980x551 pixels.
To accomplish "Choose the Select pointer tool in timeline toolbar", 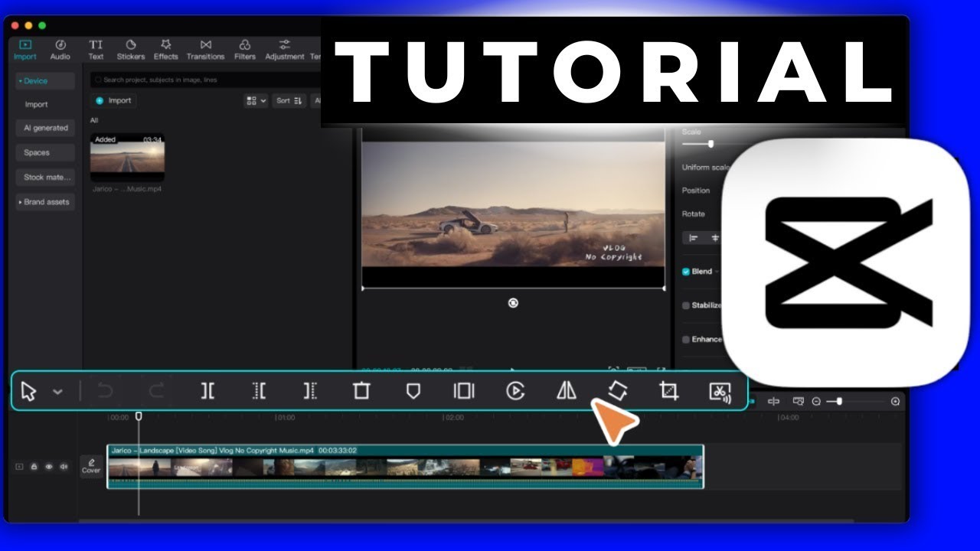I will pyautogui.click(x=28, y=392).
